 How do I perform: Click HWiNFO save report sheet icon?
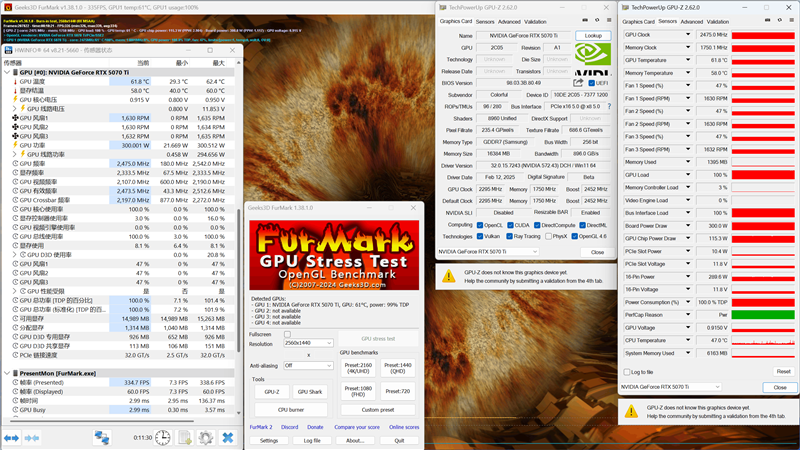185,437
